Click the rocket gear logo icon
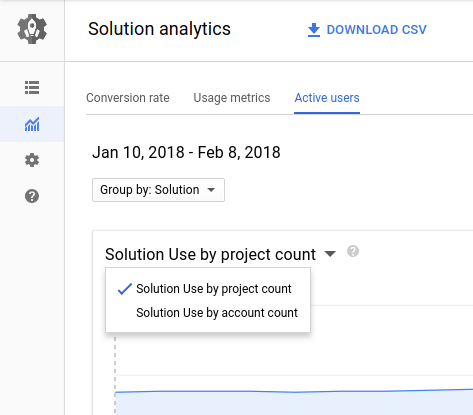Screen dimensions: 473x415 (x=32, y=29)
